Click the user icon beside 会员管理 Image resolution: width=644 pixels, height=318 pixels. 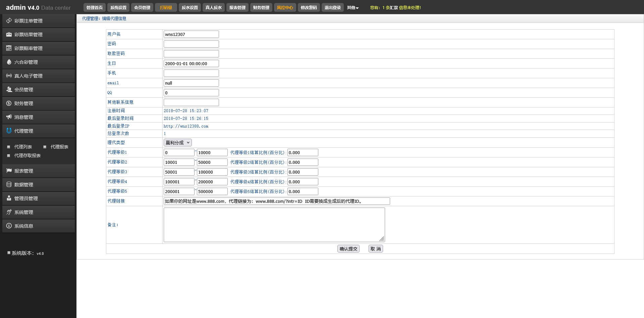click(9, 90)
